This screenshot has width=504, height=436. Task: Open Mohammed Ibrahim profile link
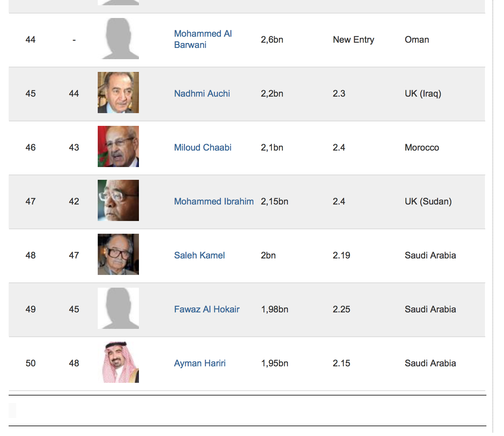click(214, 202)
